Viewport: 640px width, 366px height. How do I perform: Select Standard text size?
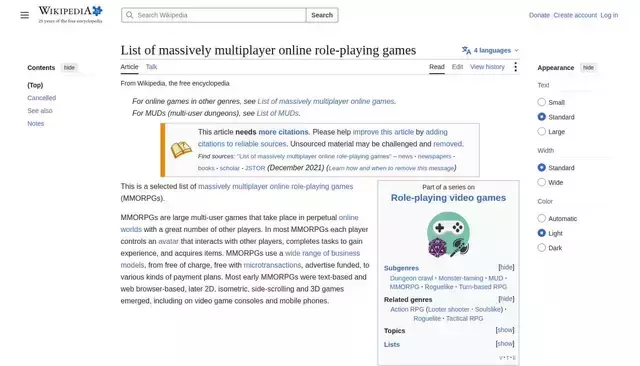coord(541,117)
